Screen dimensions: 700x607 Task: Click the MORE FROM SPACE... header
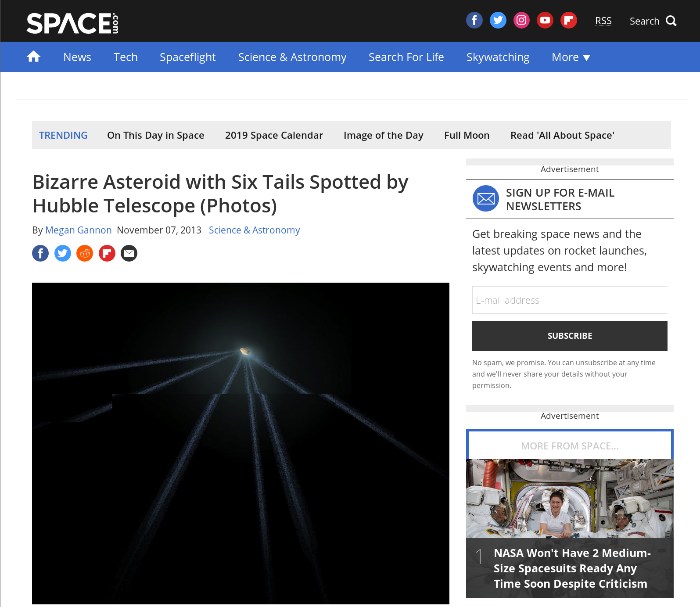tap(570, 446)
